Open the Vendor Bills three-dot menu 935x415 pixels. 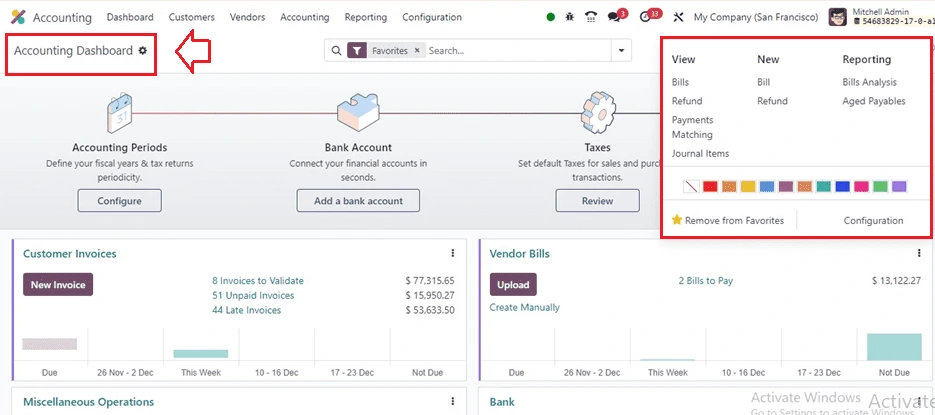tap(919, 254)
